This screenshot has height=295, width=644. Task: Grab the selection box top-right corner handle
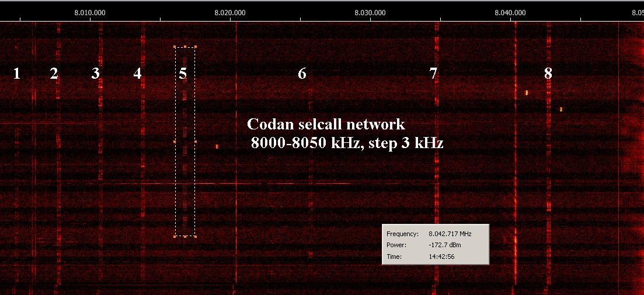(x=196, y=47)
